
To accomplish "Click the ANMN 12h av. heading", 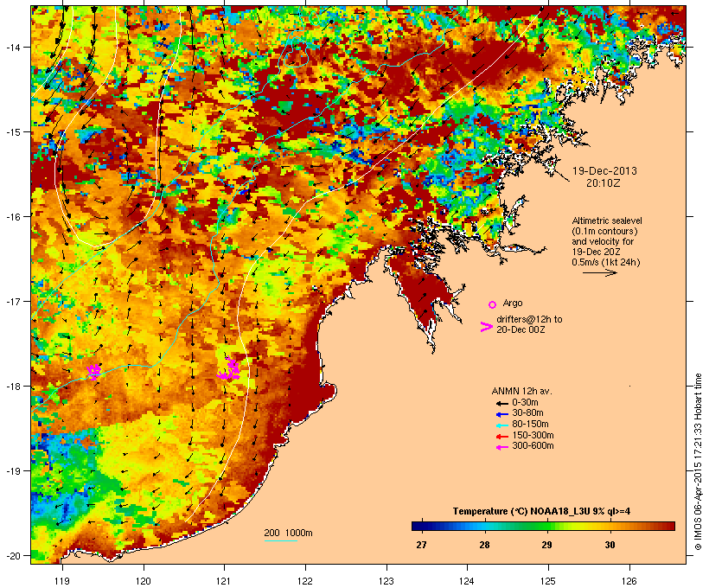I will (521, 391).
